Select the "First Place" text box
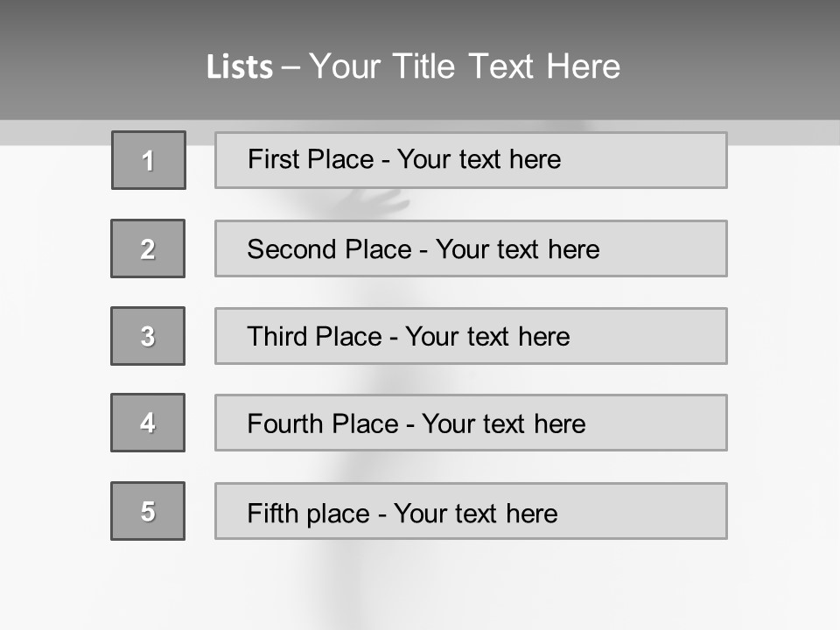840x630 pixels. (x=471, y=160)
